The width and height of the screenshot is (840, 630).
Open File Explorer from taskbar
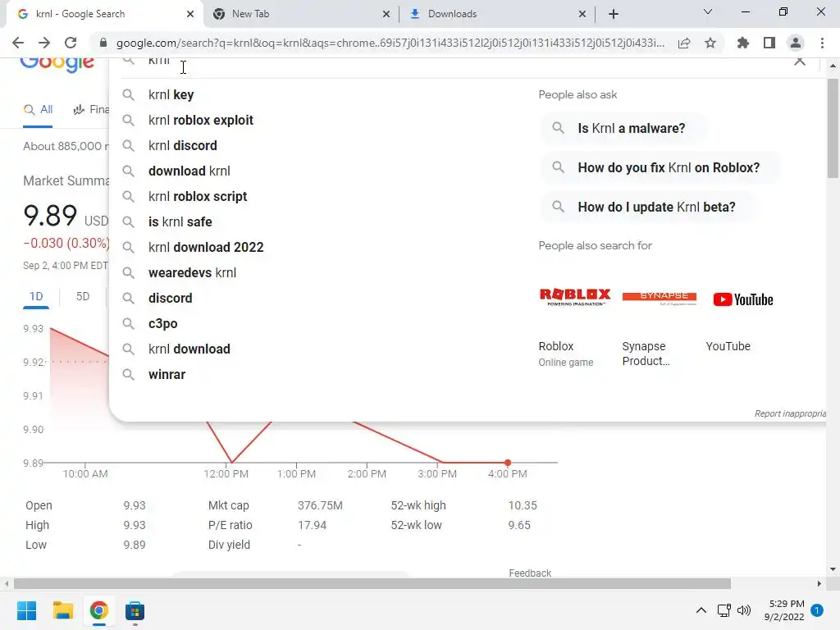tap(62, 610)
